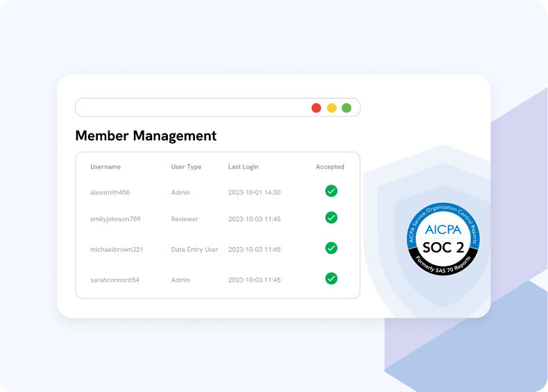This screenshot has height=392, width=548.
Task: Click the AICPA SOC 2 badge
Action: [x=444, y=238]
